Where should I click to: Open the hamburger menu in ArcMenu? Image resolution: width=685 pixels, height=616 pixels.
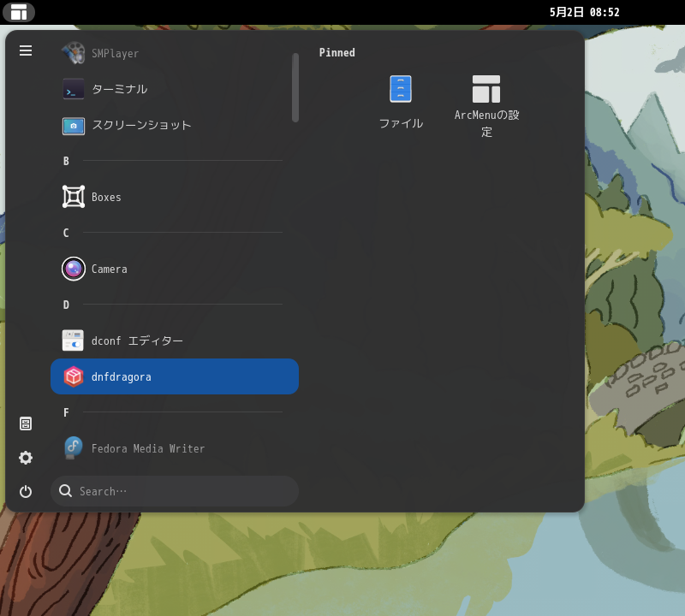[26, 50]
